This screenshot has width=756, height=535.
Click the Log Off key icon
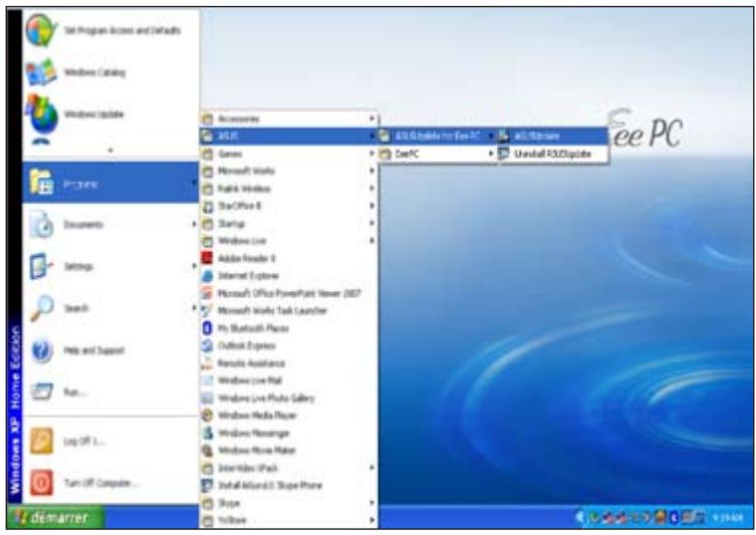click(x=42, y=440)
